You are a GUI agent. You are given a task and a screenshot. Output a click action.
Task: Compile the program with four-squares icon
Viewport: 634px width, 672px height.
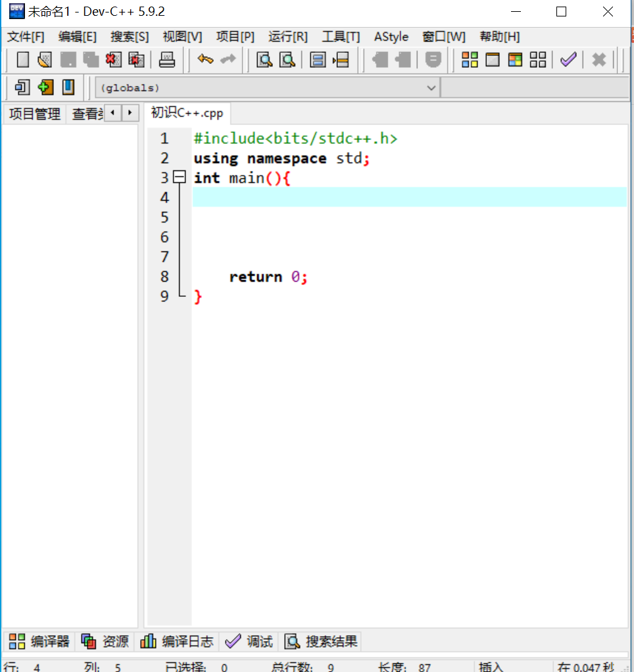point(470,60)
